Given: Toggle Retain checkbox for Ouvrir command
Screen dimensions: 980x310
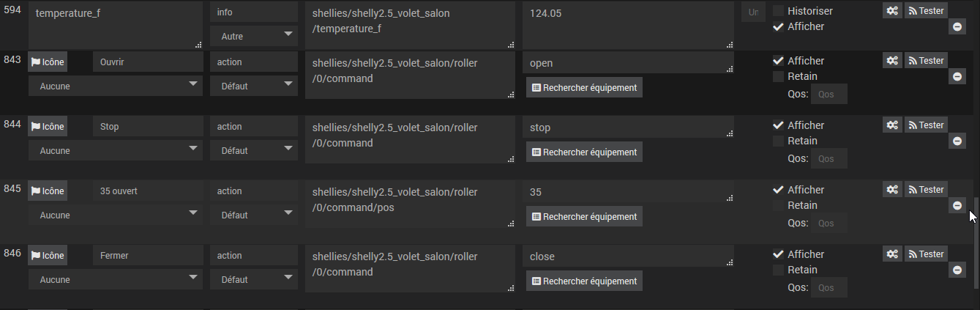Looking at the screenshot, I should pyautogui.click(x=779, y=76).
